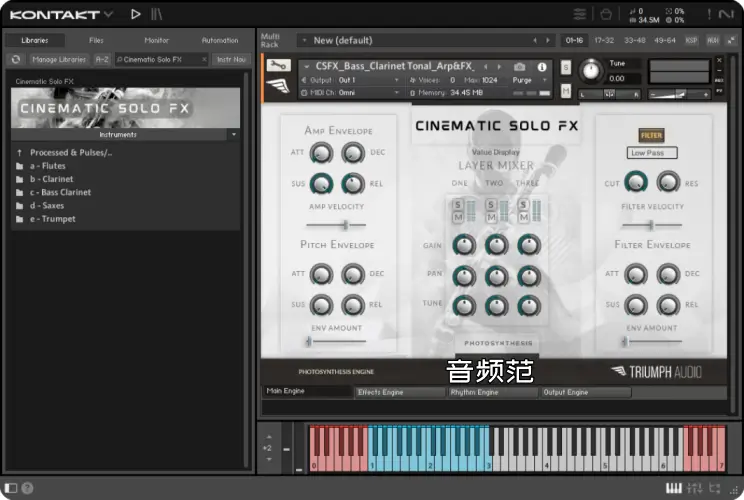The width and height of the screenshot is (744, 500).
Task: Open the Low Pass filter type dropdown
Action: pos(652,153)
